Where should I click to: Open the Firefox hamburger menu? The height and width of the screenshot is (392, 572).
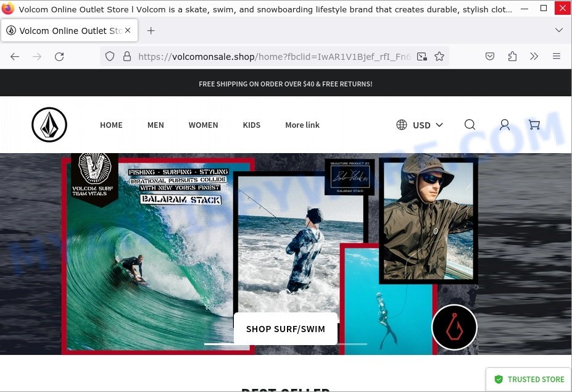(557, 56)
